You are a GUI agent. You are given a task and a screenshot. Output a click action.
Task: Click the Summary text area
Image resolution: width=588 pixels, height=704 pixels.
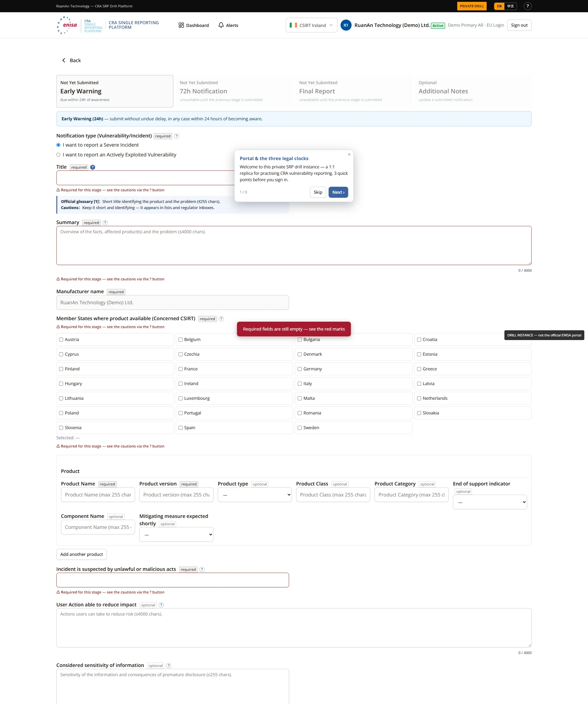[x=294, y=245]
